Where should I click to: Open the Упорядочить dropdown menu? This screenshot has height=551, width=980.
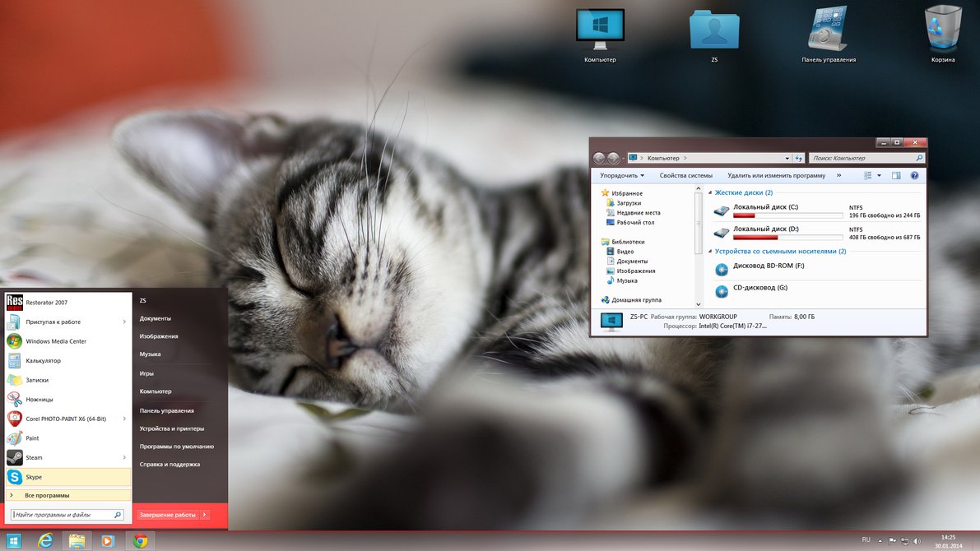tap(622, 175)
